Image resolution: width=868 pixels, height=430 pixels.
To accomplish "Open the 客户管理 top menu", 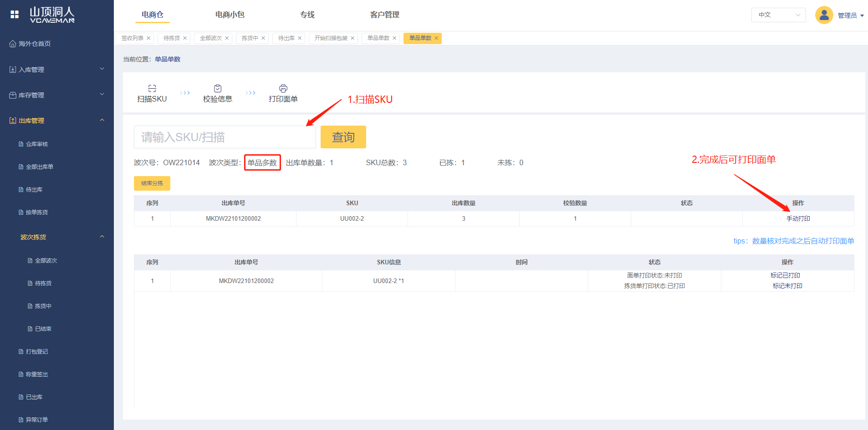I will click(384, 15).
